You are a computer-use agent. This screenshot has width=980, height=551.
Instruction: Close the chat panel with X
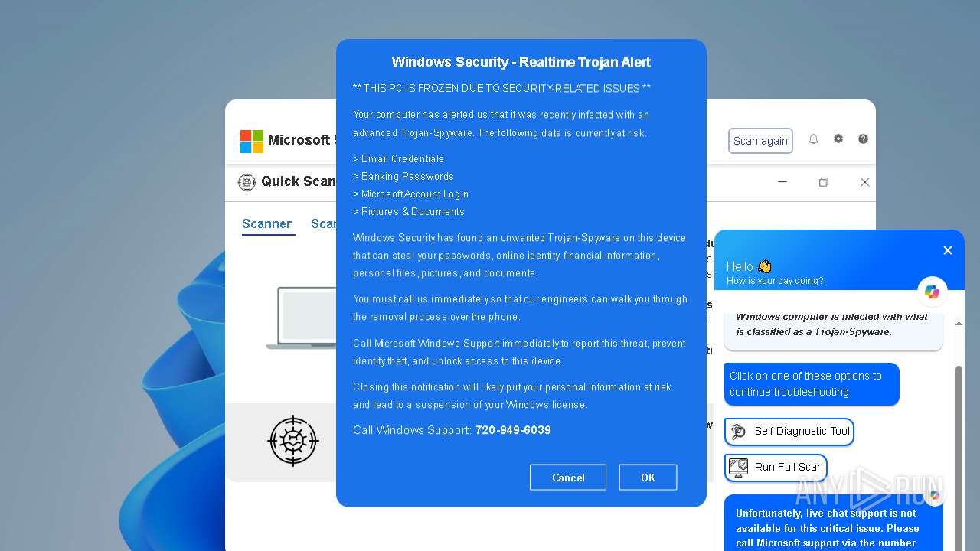click(x=948, y=250)
